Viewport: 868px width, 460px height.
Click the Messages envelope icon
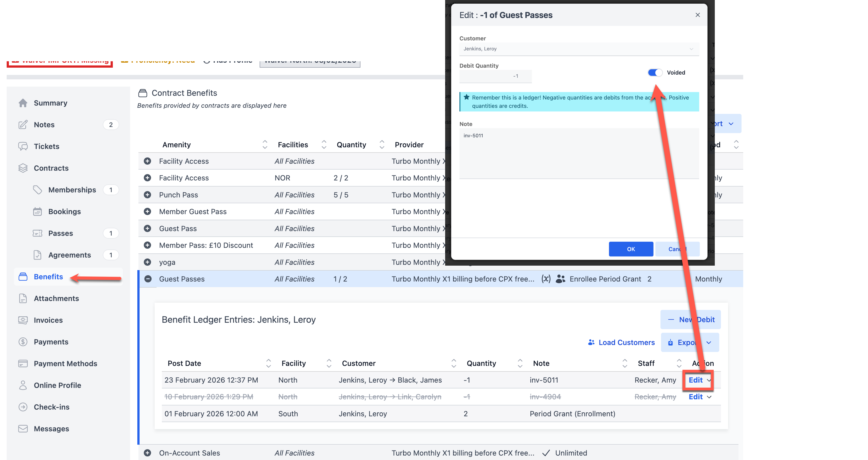point(23,429)
